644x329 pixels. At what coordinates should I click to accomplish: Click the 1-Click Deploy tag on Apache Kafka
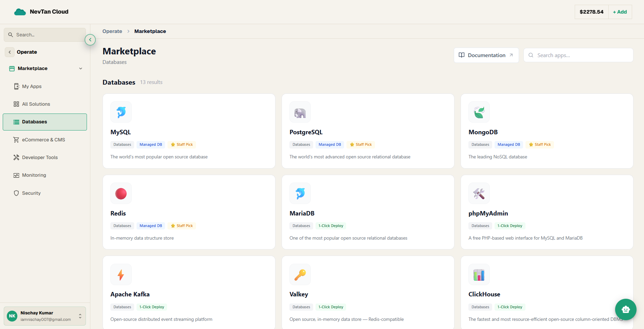pyautogui.click(x=152, y=307)
